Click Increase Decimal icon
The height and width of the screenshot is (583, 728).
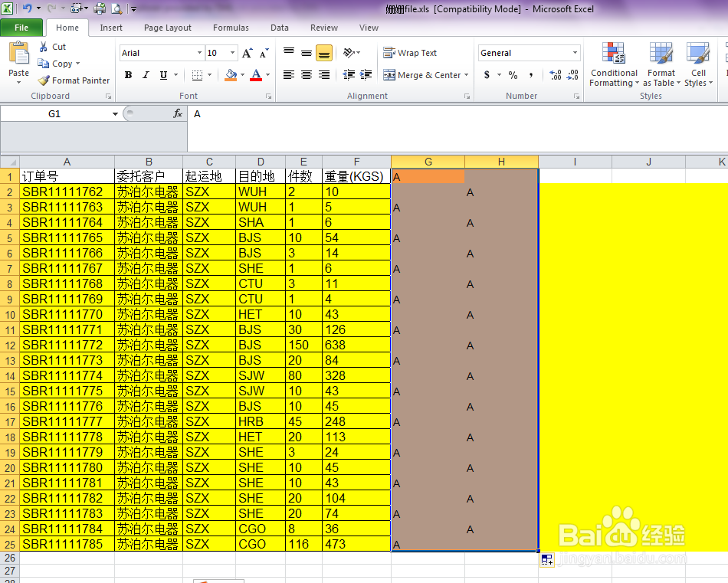pos(556,75)
